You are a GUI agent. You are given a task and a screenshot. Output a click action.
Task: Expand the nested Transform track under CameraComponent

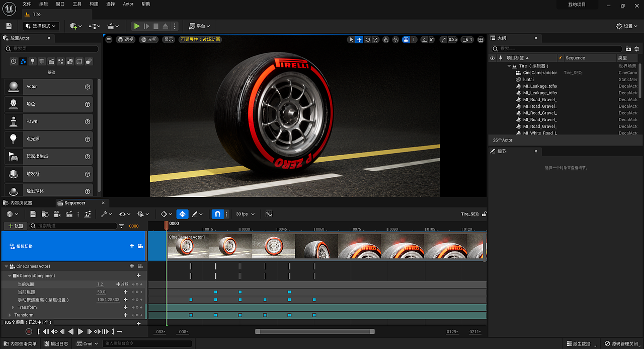14,307
